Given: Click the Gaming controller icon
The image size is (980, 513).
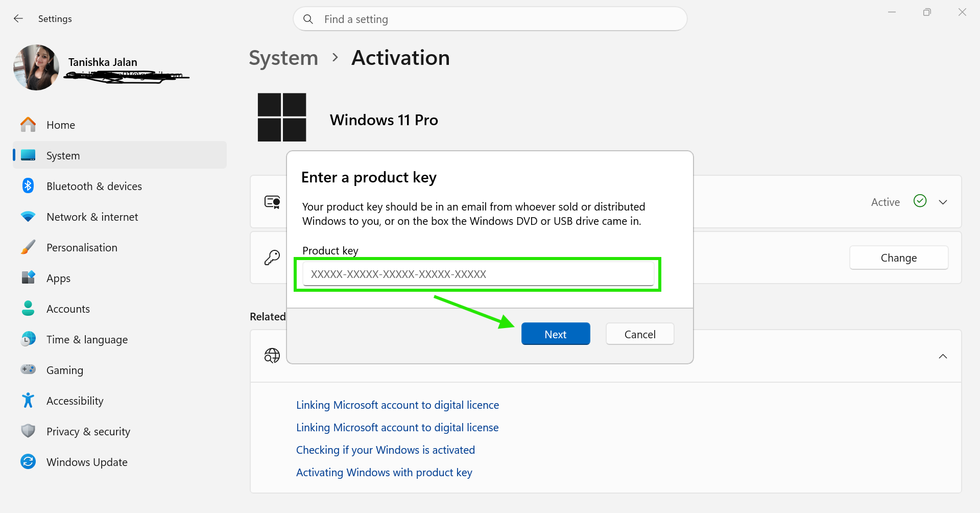Looking at the screenshot, I should coord(28,369).
